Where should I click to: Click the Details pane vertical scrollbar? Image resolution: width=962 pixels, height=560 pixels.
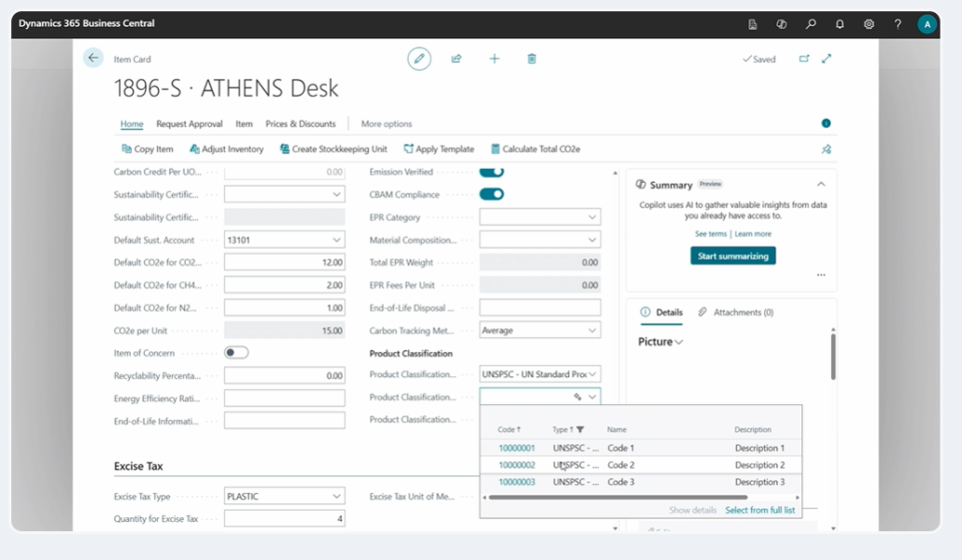[x=833, y=357]
